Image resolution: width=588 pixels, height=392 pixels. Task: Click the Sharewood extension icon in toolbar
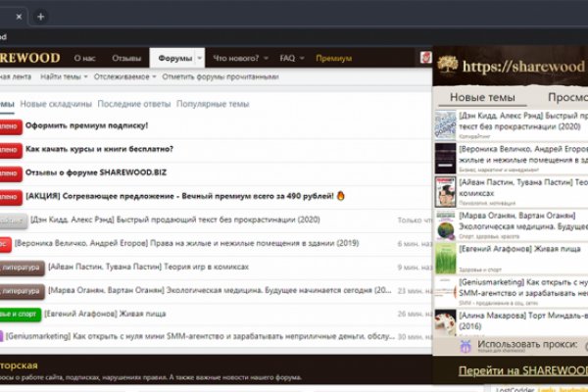(x=427, y=58)
